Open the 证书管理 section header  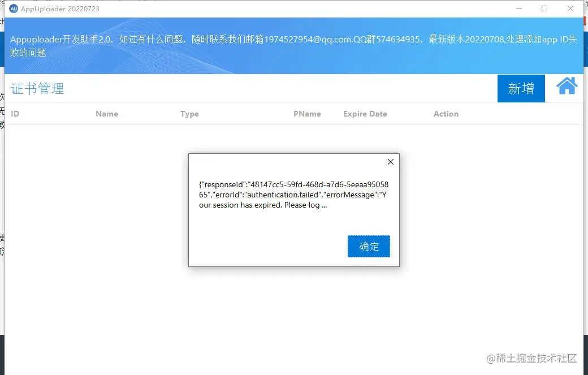pos(37,88)
